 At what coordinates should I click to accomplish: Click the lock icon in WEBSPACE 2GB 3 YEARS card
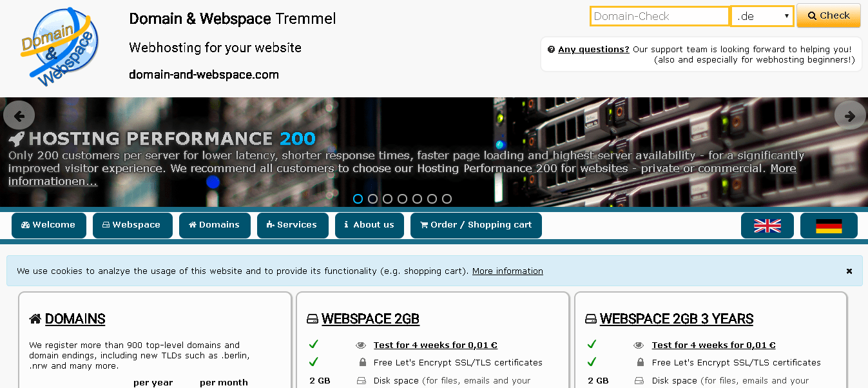click(x=639, y=363)
